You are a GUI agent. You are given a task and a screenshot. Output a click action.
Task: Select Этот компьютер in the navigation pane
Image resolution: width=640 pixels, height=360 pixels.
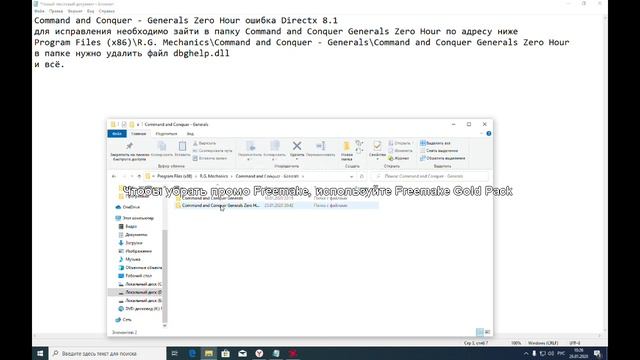point(135,218)
